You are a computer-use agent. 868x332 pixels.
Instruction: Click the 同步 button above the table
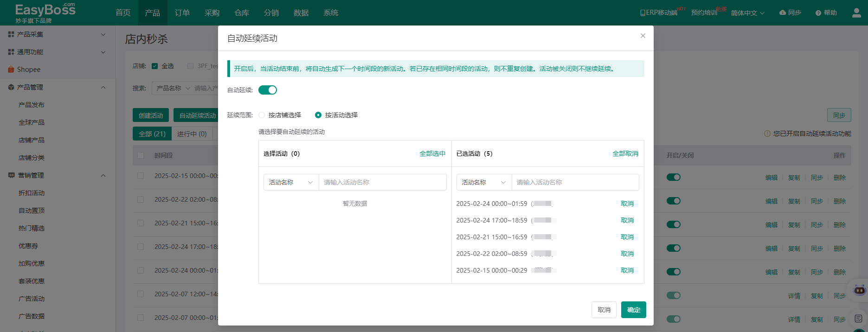click(x=839, y=115)
